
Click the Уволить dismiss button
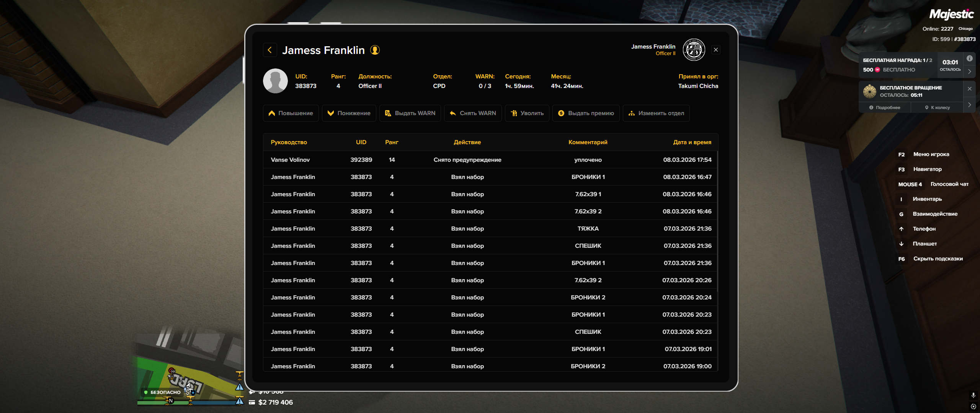pyautogui.click(x=527, y=113)
